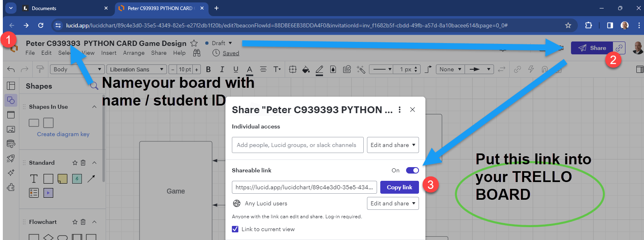This screenshot has width=644, height=240.
Task: Open the text color A picker
Action: click(250, 70)
